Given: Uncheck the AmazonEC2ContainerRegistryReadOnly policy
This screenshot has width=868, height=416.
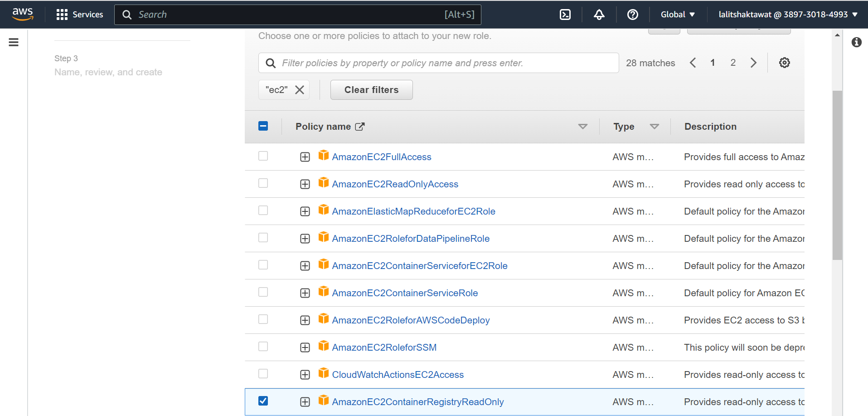Looking at the screenshot, I should 263,401.
